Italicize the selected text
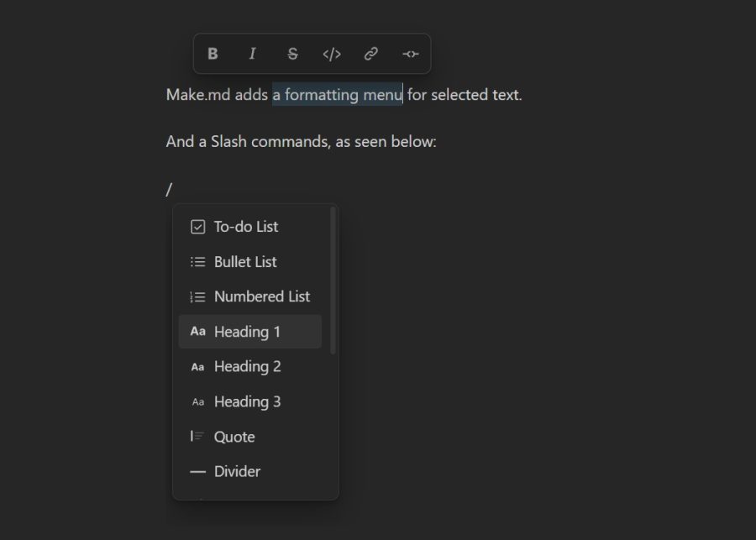Viewport: 756px width, 540px height. 252,53
